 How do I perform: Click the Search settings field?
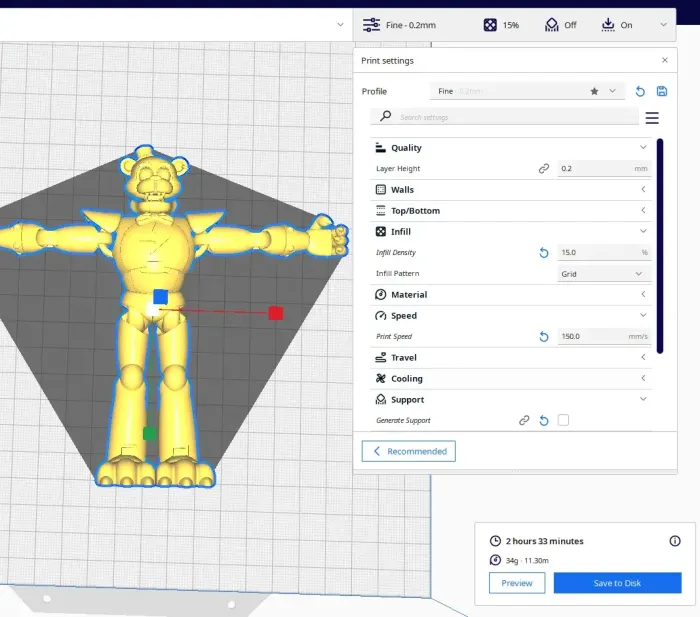tap(515, 118)
